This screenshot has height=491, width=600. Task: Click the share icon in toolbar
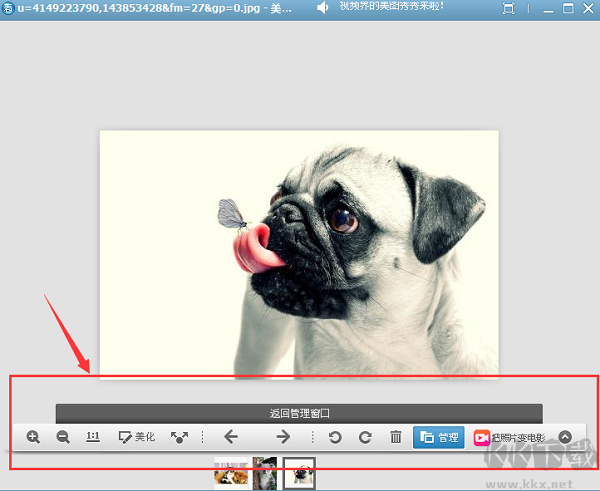coord(180,437)
